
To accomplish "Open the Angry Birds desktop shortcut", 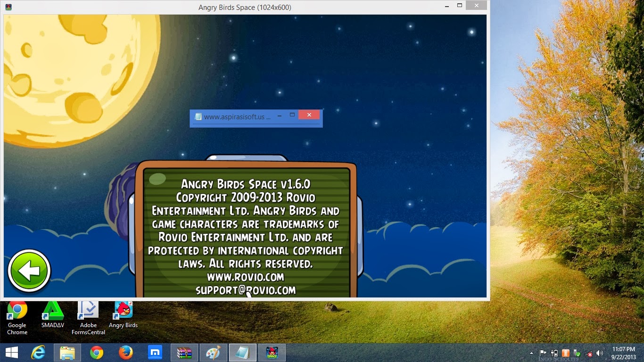I will [x=124, y=315].
